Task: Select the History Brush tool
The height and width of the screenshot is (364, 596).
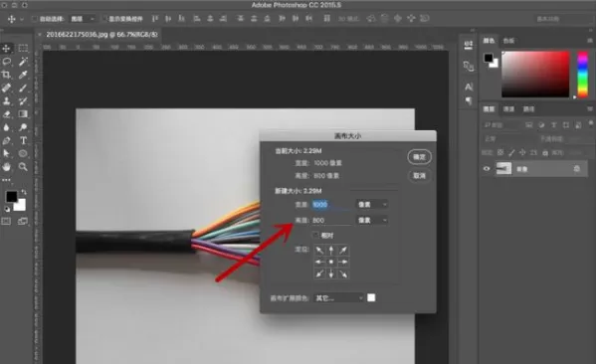Action: click(23, 101)
